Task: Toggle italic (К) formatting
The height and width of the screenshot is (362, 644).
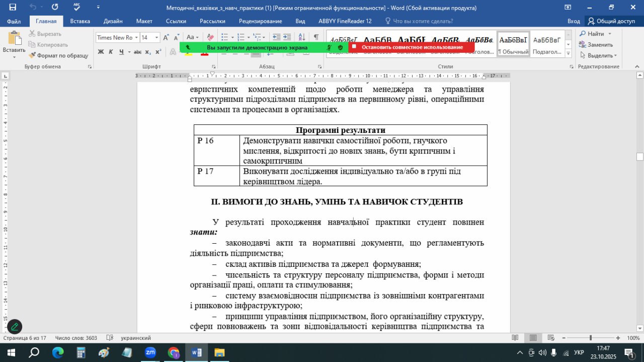Action: (111, 52)
